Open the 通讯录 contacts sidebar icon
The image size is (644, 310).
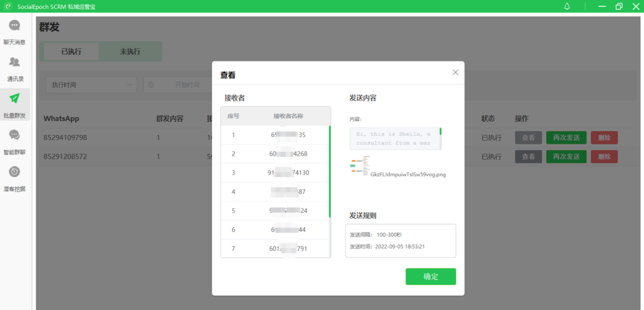coord(15,62)
